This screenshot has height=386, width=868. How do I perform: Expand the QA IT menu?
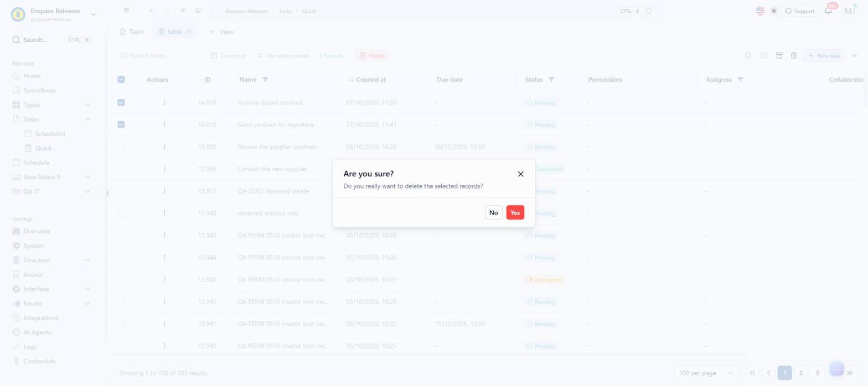coord(87,191)
